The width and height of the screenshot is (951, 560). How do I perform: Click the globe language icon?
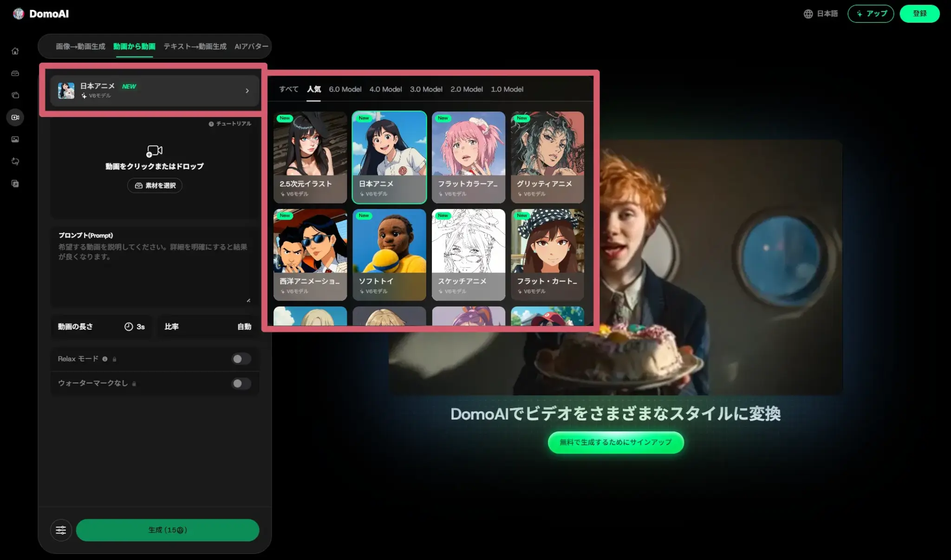click(808, 14)
